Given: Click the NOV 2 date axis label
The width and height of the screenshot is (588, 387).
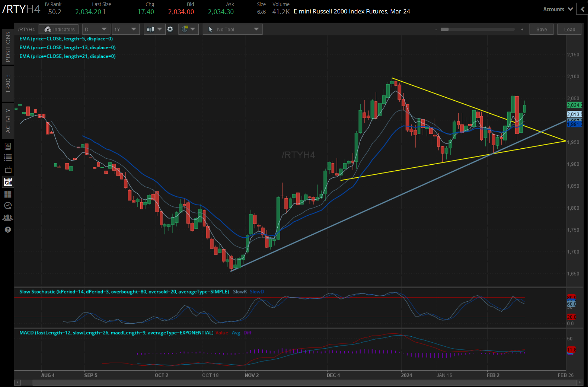Looking at the screenshot, I should point(251,375).
